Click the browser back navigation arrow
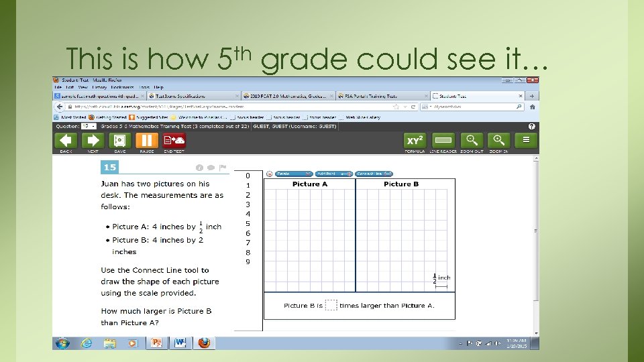The height and width of the screenshot is (362, 644). pyautogui.click(x=60, y=107)
